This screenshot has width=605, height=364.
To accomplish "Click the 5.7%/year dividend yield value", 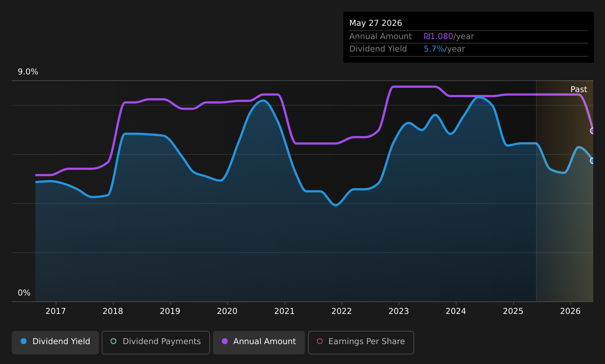I will [444, 49].
